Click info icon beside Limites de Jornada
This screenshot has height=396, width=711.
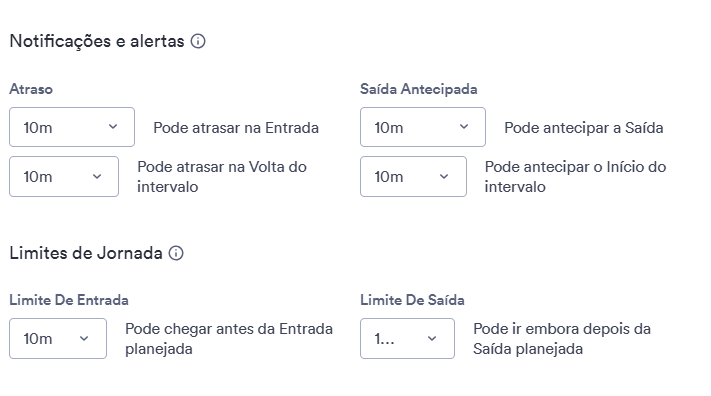(176, 253)
